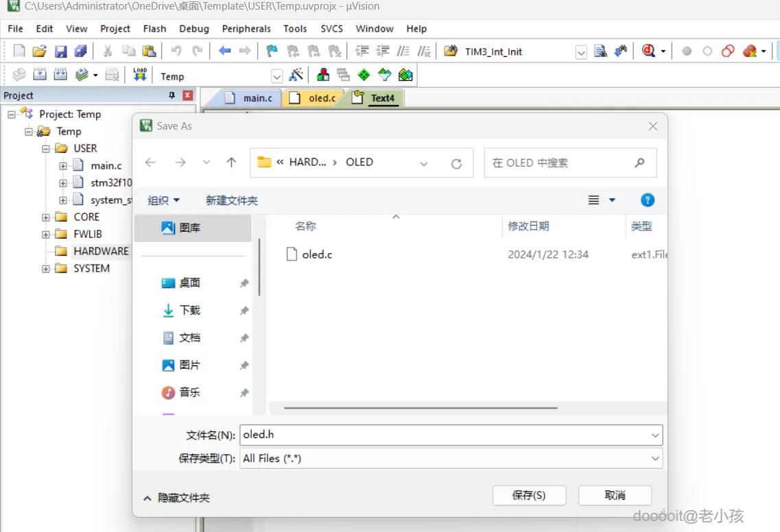
Task: Click the Paste clipboard icon
Action: (149, 51)
